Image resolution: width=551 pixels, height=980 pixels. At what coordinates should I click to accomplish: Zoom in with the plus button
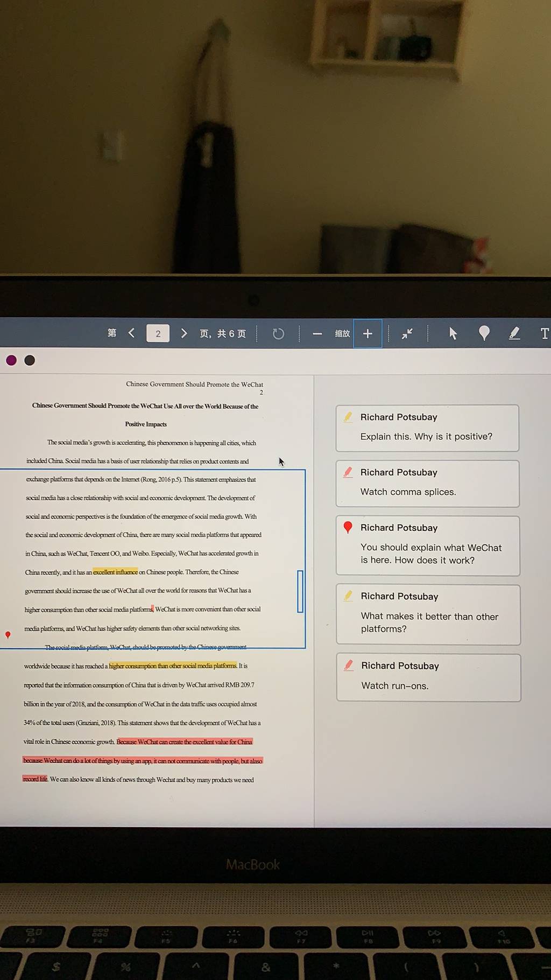[368, 334]
